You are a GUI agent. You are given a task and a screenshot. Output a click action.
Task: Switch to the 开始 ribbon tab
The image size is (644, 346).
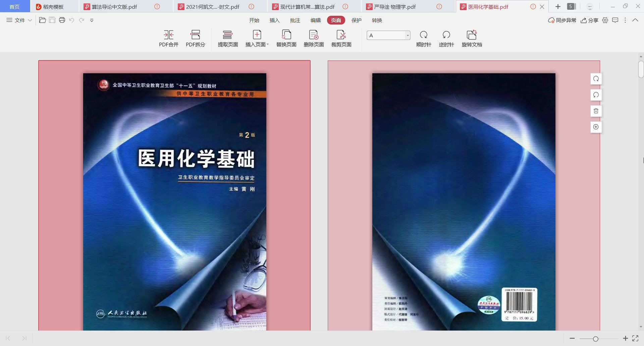254,20
